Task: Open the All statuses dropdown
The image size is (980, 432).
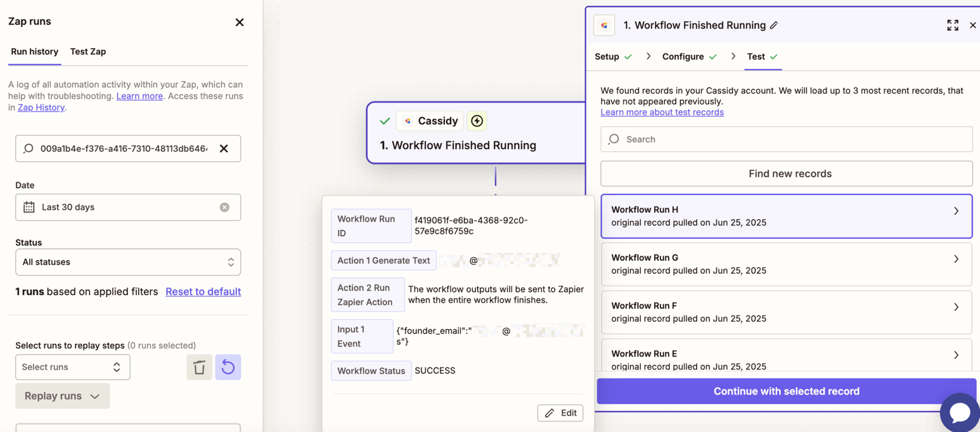Action: coord(128,262)
